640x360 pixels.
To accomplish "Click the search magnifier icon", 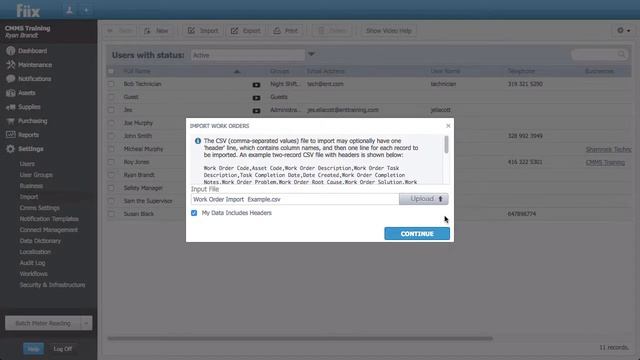I will click(x=621, y=55).
